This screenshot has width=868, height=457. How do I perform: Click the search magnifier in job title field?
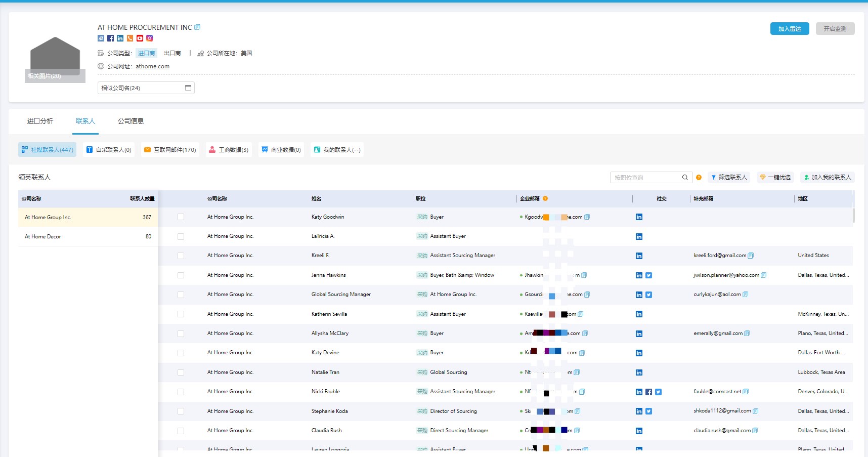click(685, 178)
